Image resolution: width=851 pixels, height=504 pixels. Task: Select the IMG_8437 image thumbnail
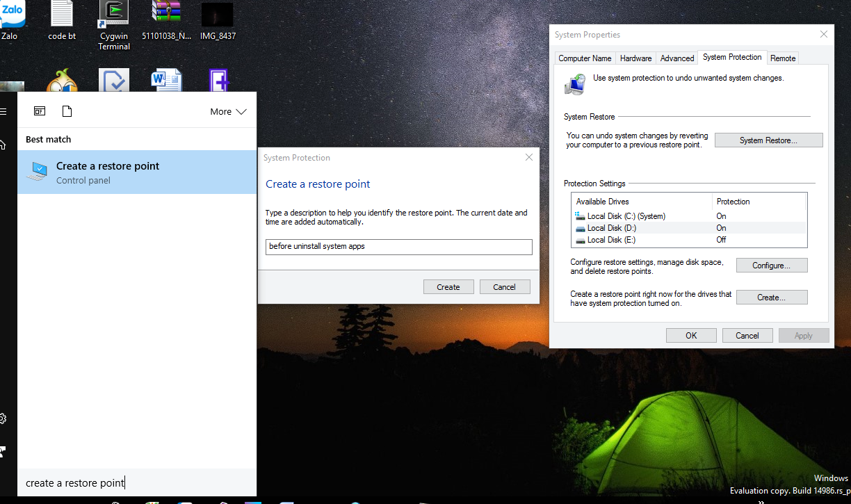(x=218, y=19)
